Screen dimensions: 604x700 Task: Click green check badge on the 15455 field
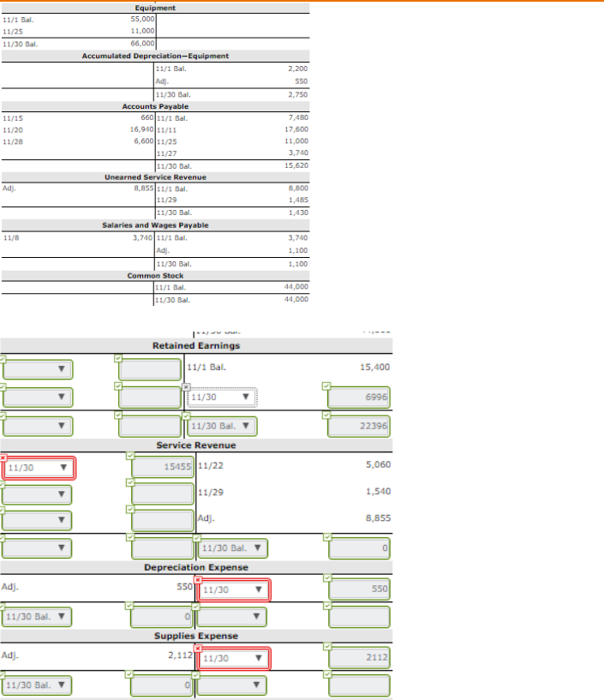[x=130, y=456]
